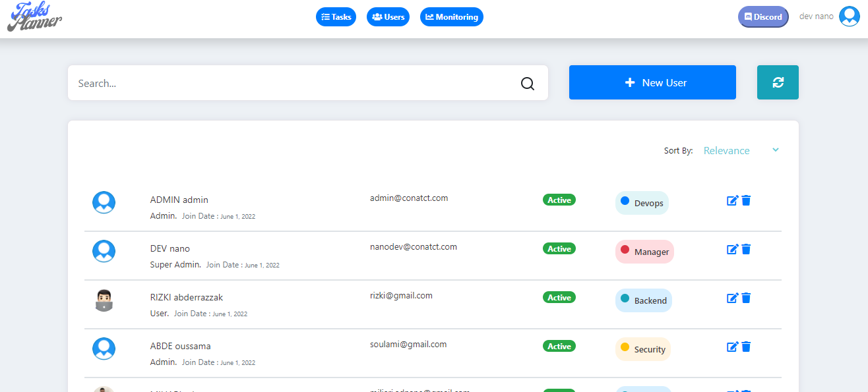This screenshot has height=392, width=868.
Task: Toggle the Active status for ADMIN admin
Action: tap(559, 199)
